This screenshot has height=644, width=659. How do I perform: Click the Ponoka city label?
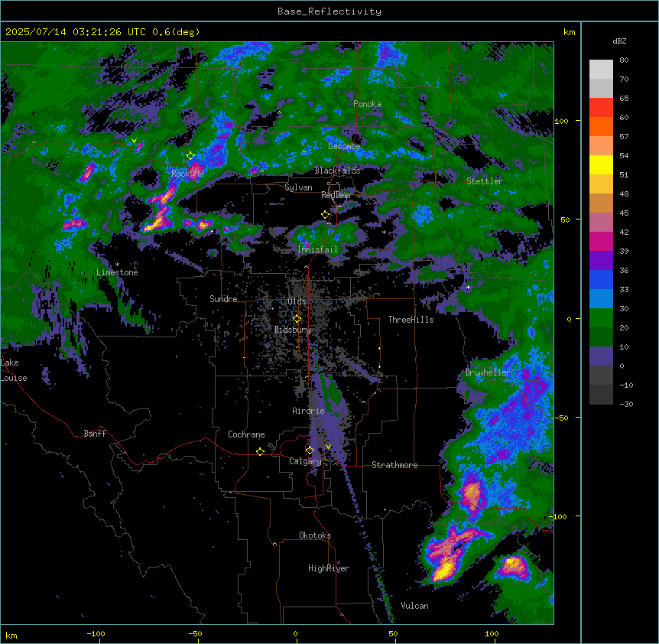coord(367,104)
